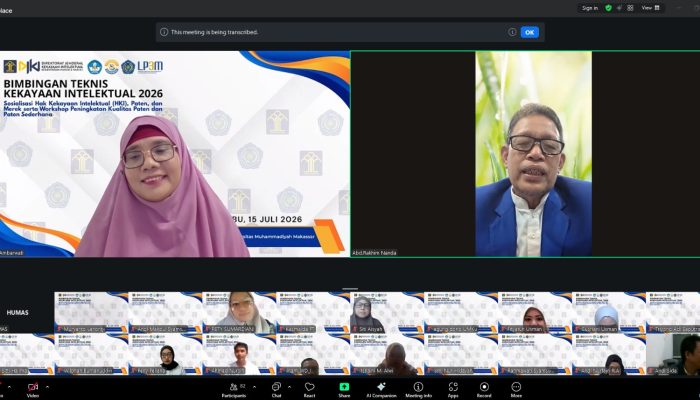Open the Participants panel
700x400 pixels.
click(x=233, y=389)
